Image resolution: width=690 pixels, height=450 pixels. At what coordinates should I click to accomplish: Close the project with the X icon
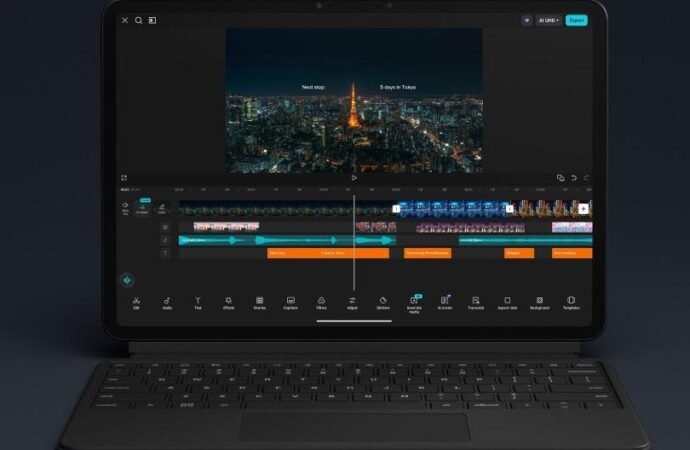tap(125, 20)
